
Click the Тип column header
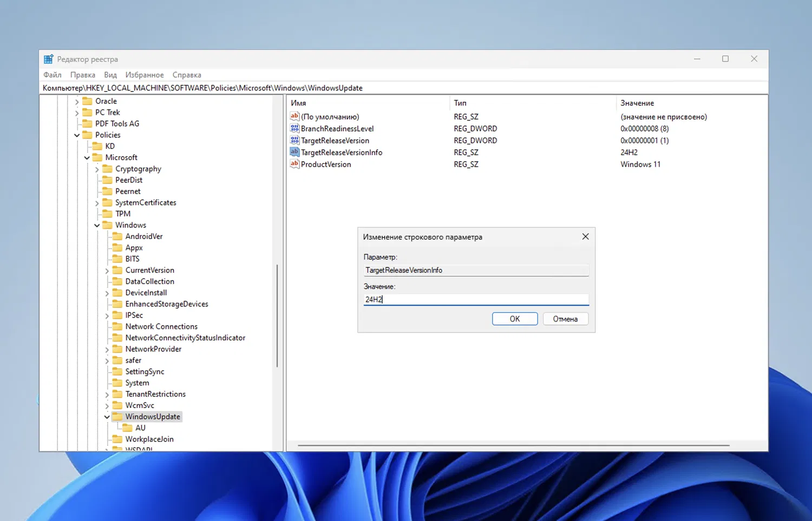[533, 103]
